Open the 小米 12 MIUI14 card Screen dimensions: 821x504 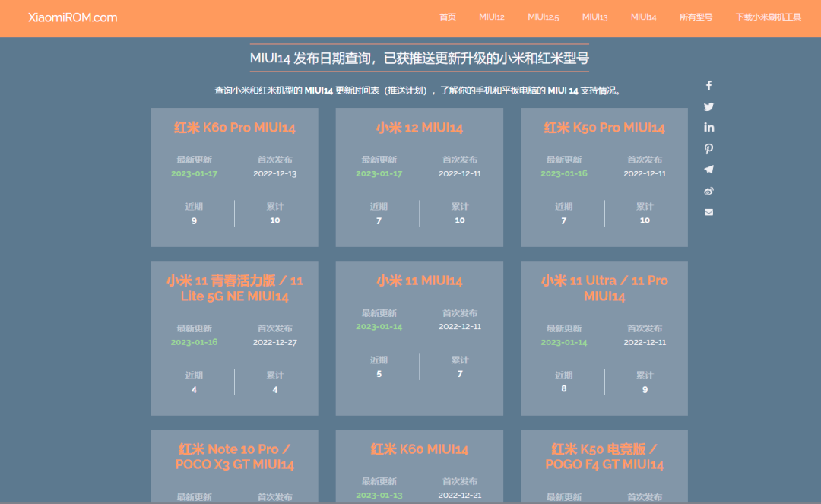419,128
